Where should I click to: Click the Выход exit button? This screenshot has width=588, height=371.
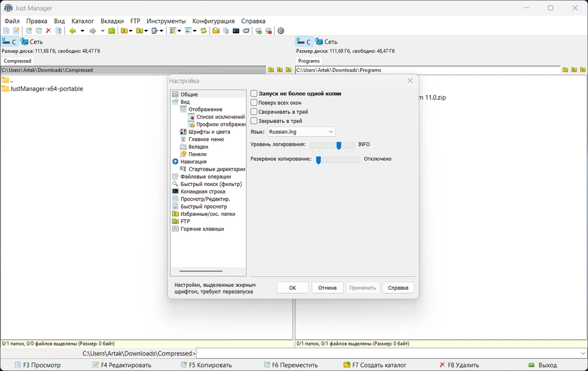[x=542, y=365]
